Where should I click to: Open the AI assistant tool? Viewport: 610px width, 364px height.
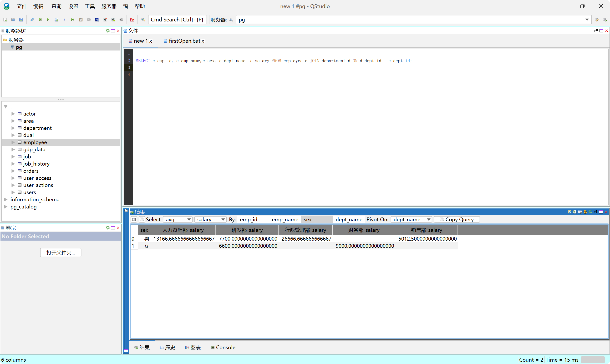coord(97,19)
